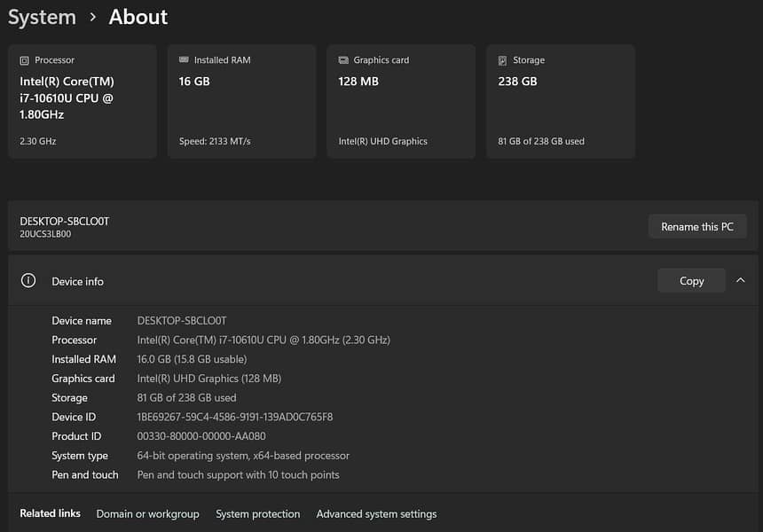The width and height of the screenshot is (763, 532).
Task: Select the 16.0 GB (15.8 GB usable) value
Action: [192, 359]
